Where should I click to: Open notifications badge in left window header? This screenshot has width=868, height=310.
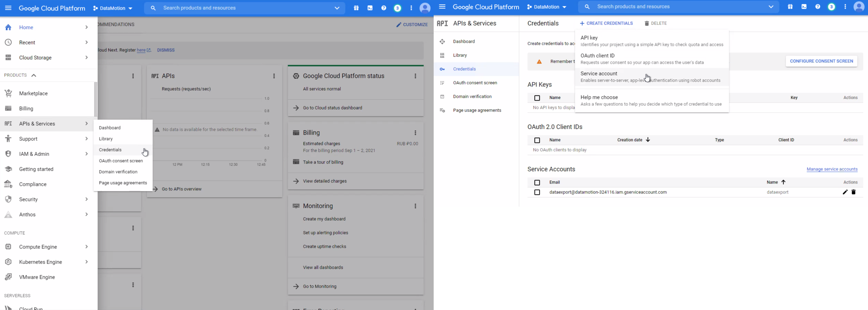pyautogui.click(x=397, y=8)
